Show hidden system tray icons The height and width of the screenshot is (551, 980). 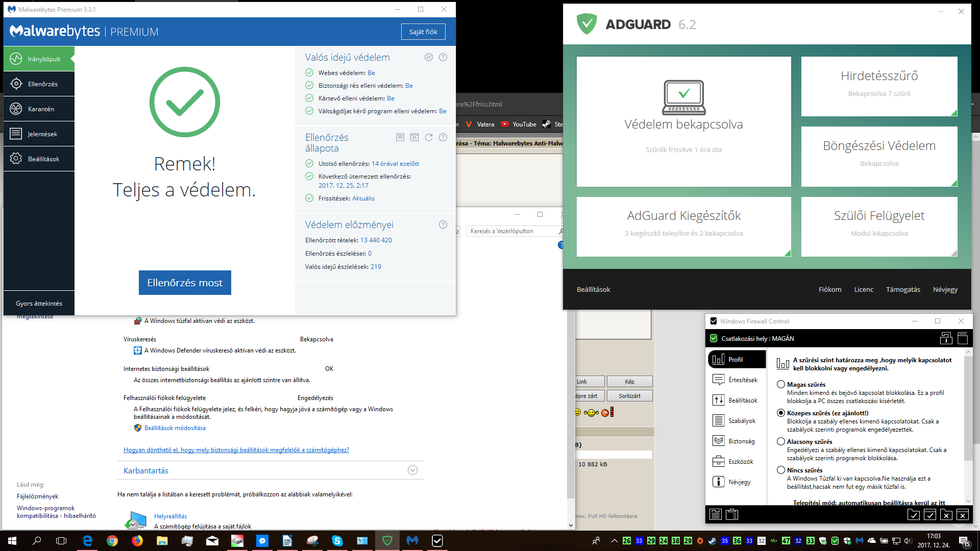(x=614, y=541)
